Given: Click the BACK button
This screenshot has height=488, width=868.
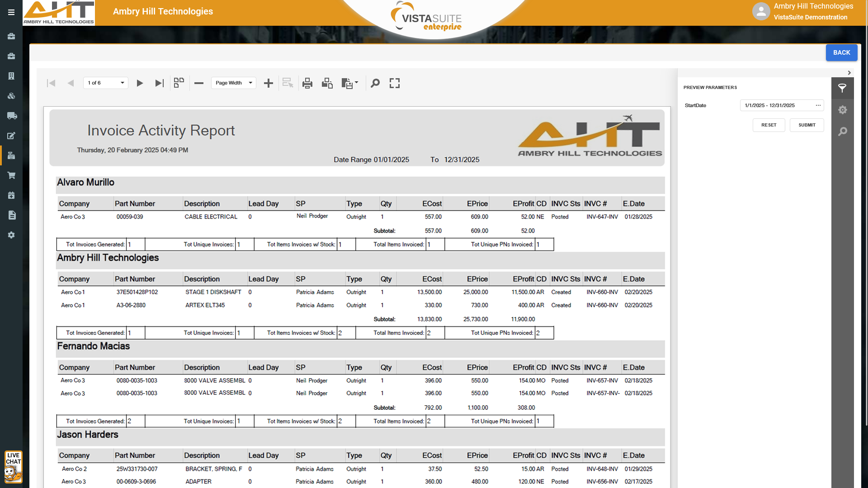Looking at the screenshot, I should click(841, 52).
